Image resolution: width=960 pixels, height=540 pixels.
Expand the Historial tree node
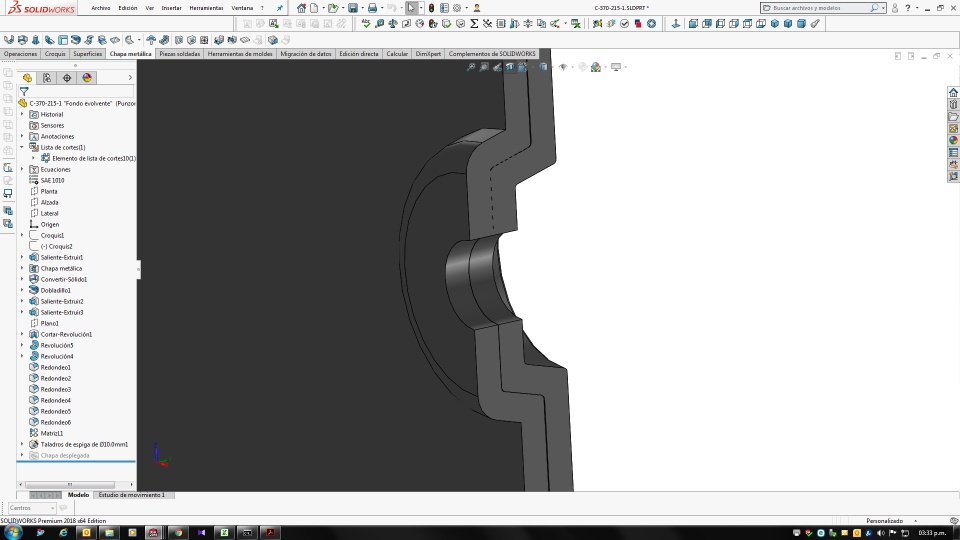pyautogui.click(x=22, y=115)
